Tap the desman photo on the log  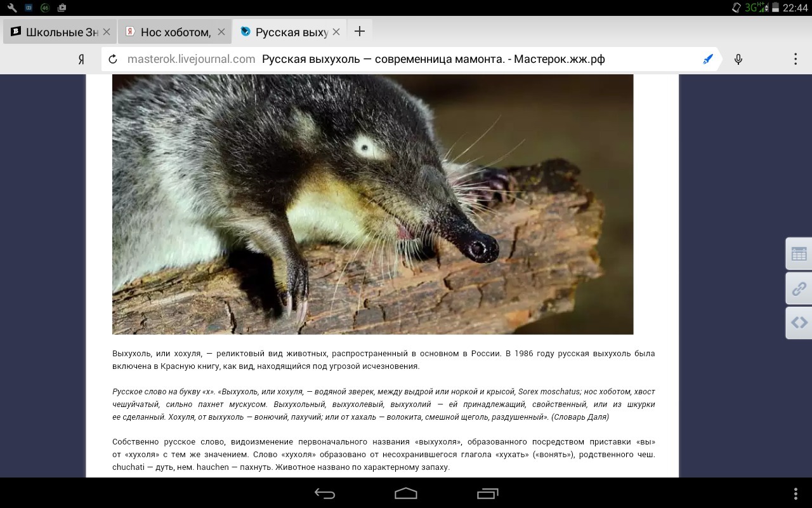(372, 203)
